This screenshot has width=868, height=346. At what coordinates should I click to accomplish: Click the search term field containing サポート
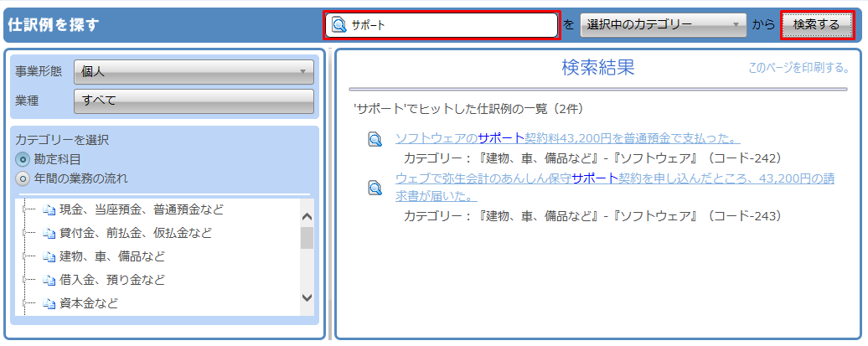(x=442, y=25)
